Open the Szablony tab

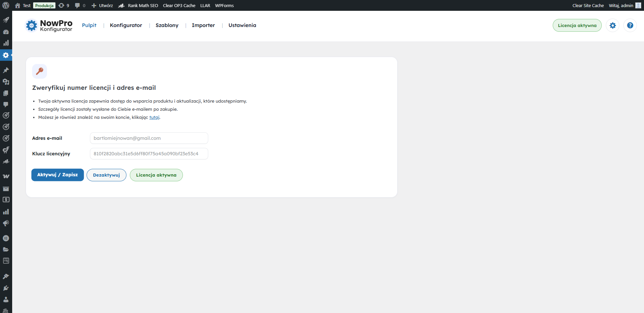pos(167,25)
